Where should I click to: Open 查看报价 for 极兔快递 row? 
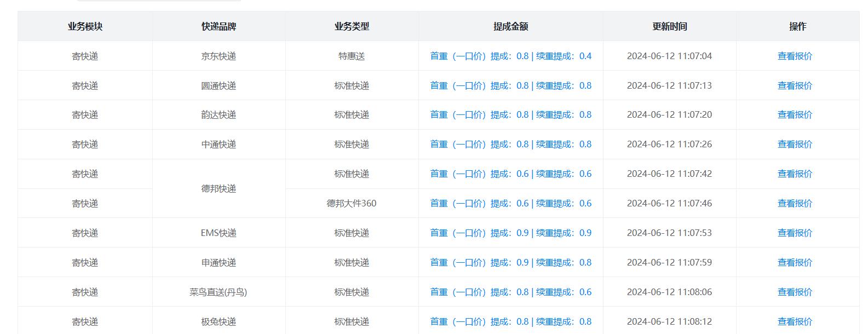click(x=795, y=321)
